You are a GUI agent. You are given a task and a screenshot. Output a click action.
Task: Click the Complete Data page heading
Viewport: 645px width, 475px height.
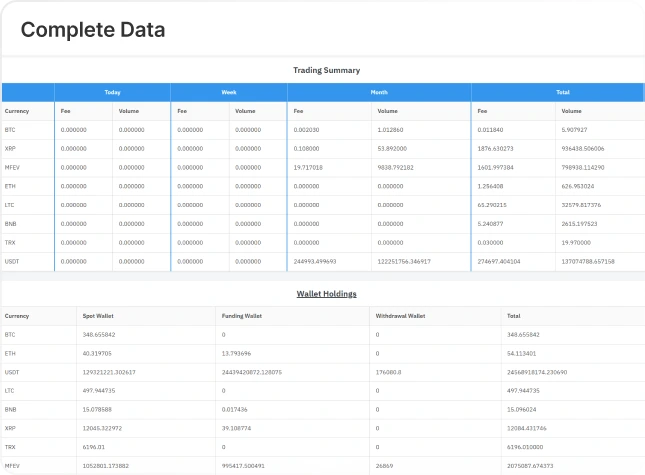click(93, 30)
